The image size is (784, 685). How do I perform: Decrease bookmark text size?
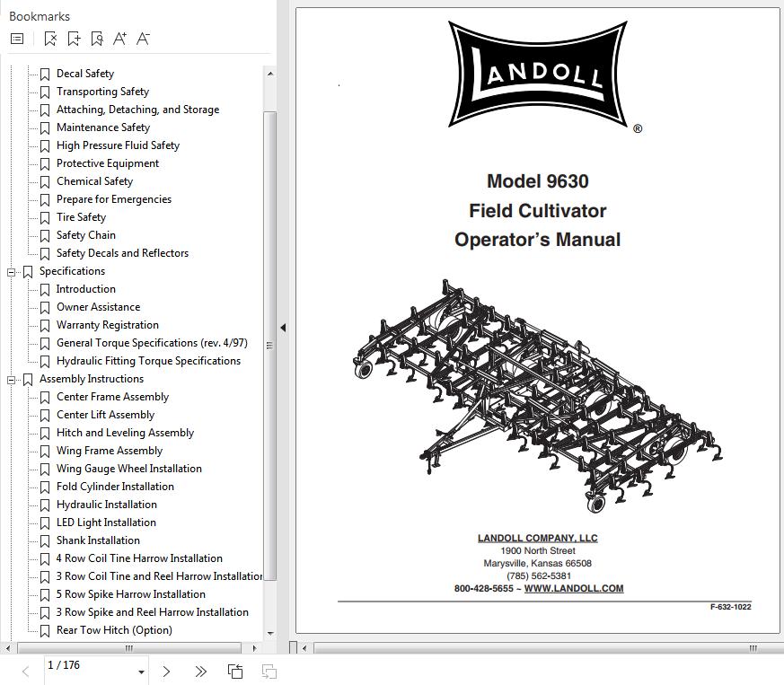click(x=143, y=39)
